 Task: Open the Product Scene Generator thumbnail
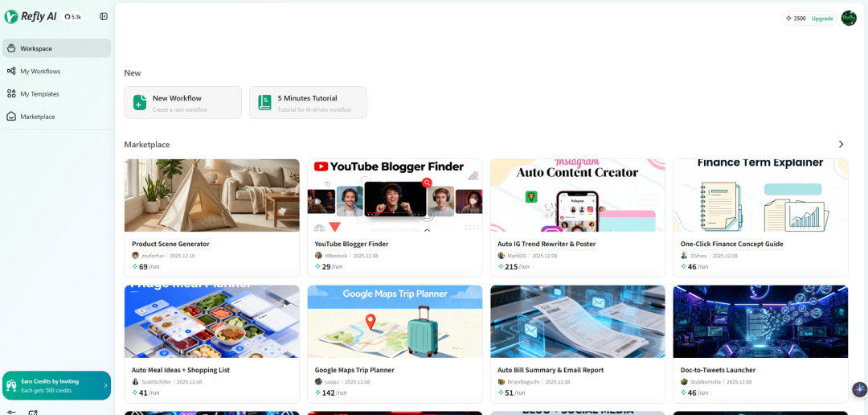pyautogui.click(x=212, y=195)
